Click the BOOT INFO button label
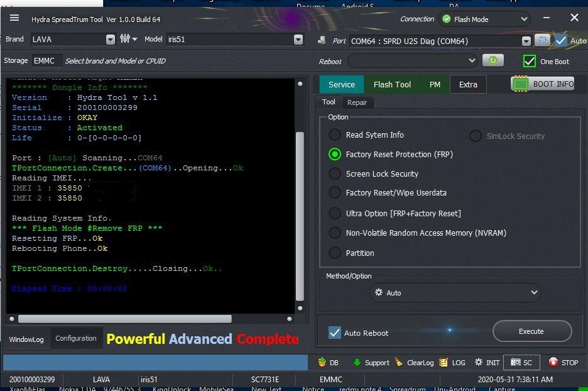Screen dimensions: 588x391 553,84
